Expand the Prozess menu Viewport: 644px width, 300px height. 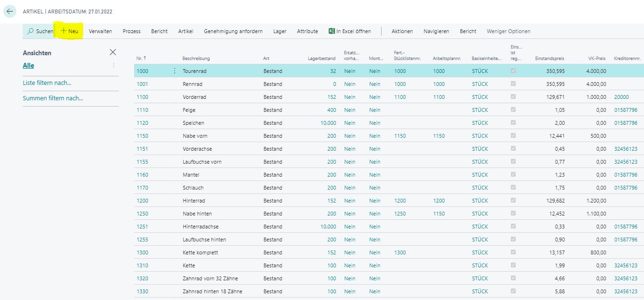pos(132,31)
